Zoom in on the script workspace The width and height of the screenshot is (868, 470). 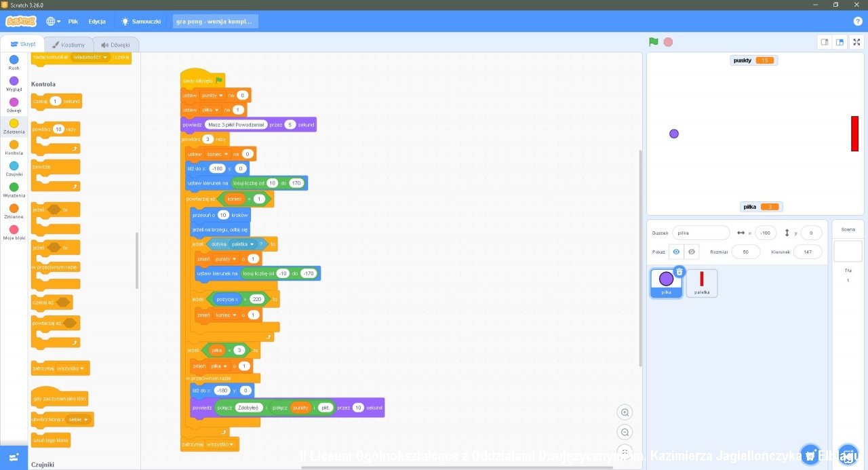[625, 412]
